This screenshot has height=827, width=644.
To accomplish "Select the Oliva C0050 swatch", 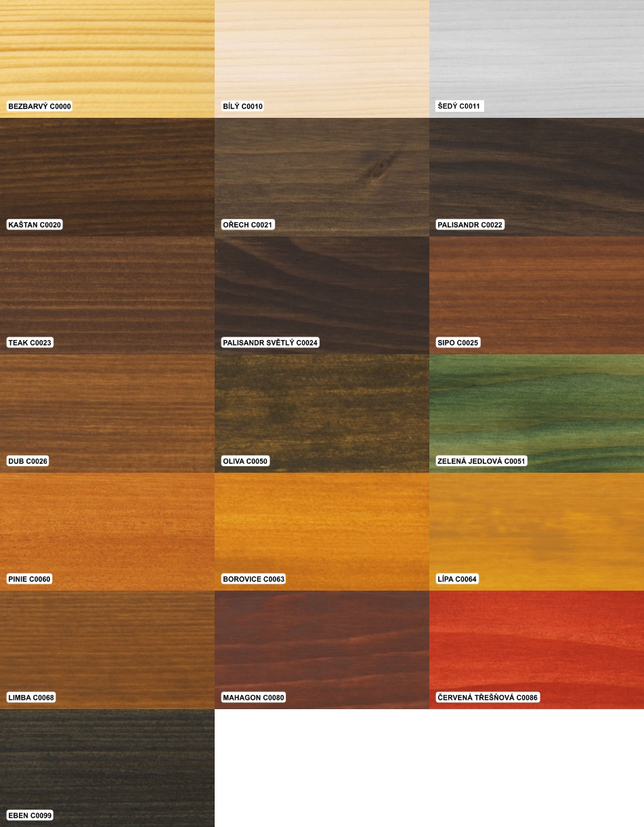I will (322, 410).
